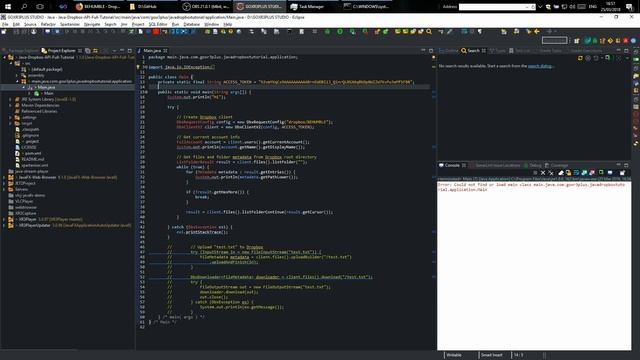Click Writable in the status bar
This screenshot has height=360, width=640.
tap(454, 355)
